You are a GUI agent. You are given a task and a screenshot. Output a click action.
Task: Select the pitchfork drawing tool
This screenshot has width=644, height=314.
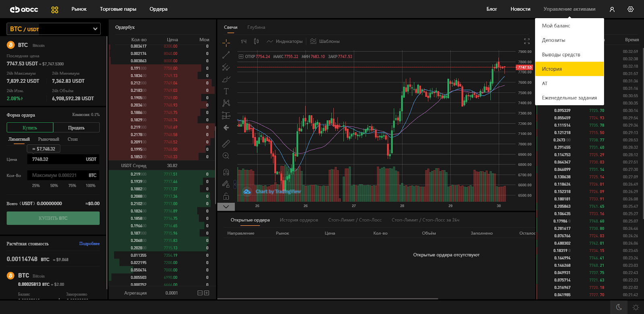pyautogui.click(x=226, y=67)
